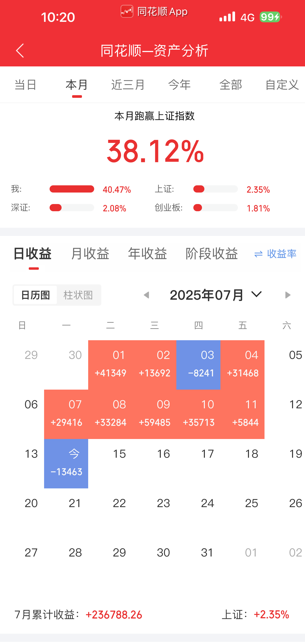Viewport: 305px width, 644px height.
Task: Switch view with 收益率 toggle
Action: pyautogui.click(x=275, y=254)
